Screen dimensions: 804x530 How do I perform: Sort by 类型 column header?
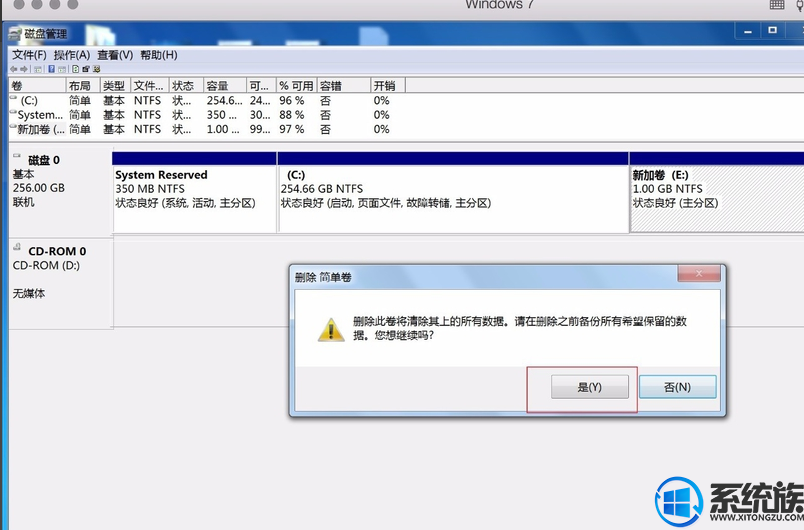[x=115, y=86]
